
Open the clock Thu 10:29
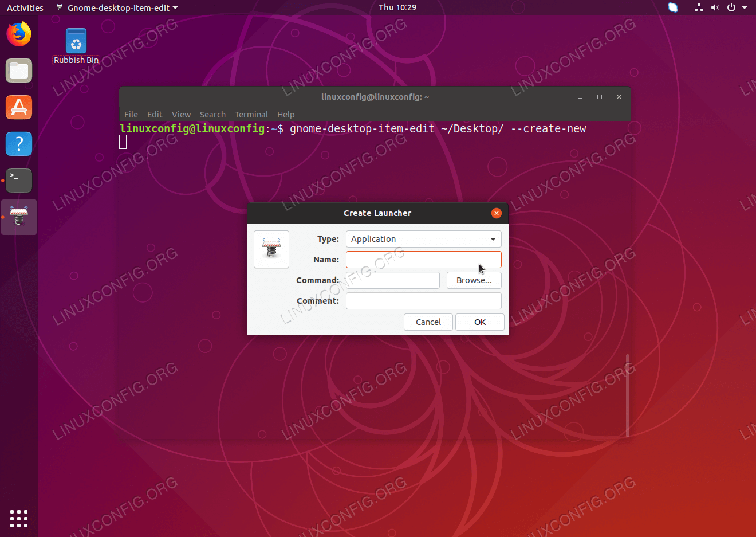click(397, 7)
